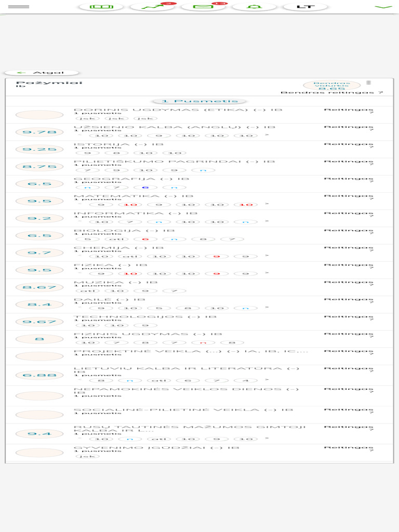Screen dimensions: 399x532
Task: Go back with the Atgal button
Action: pyautogui.click(x=42, y=73)
